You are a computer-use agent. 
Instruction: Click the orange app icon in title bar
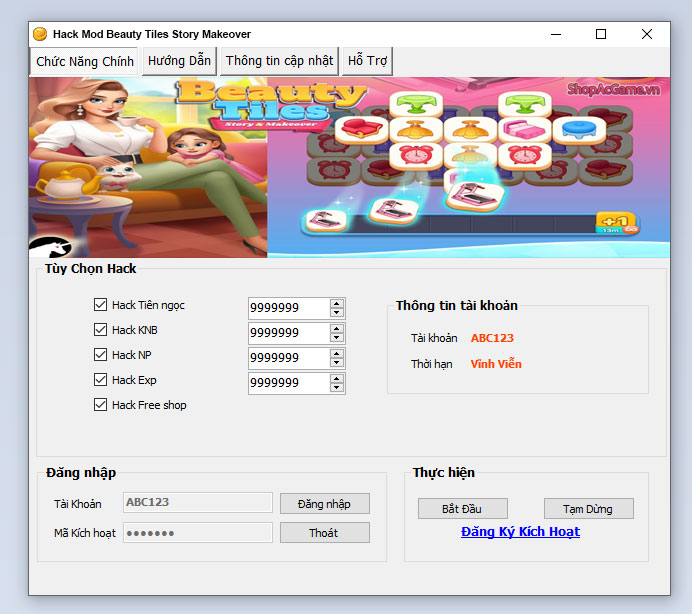click(x=40, y=34)
